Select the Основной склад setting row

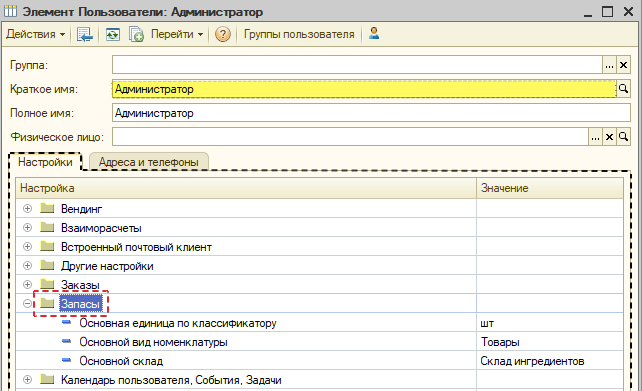pyautogui.click(x=319, y=361)
